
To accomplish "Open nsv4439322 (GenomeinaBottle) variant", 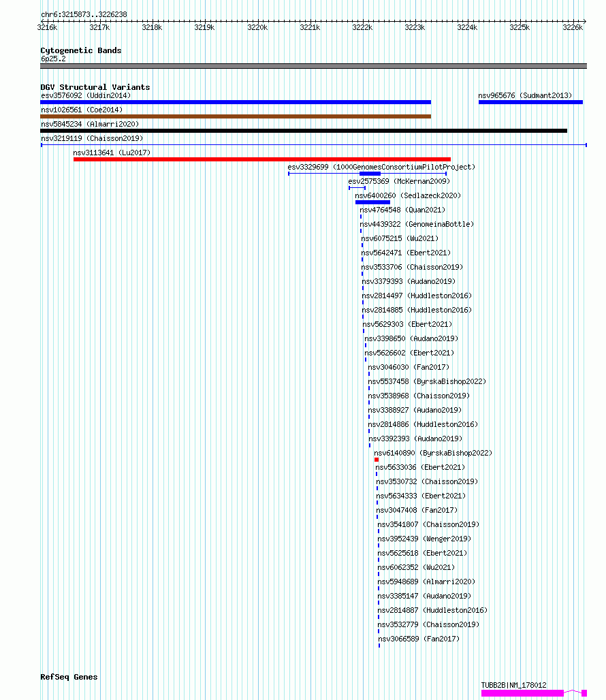I will coord(417,224).
